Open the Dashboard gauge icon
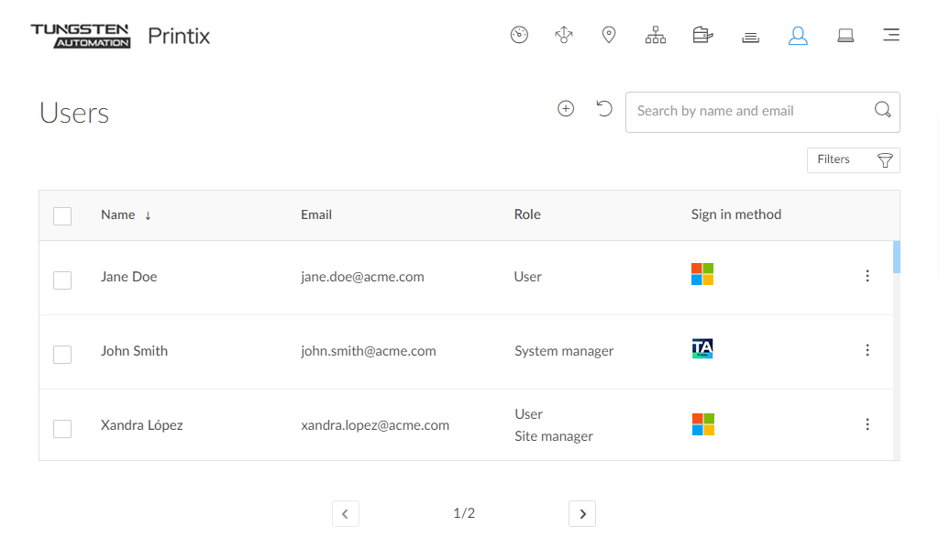The width and height of the screenshot is (939, 560). coord(519,36)
